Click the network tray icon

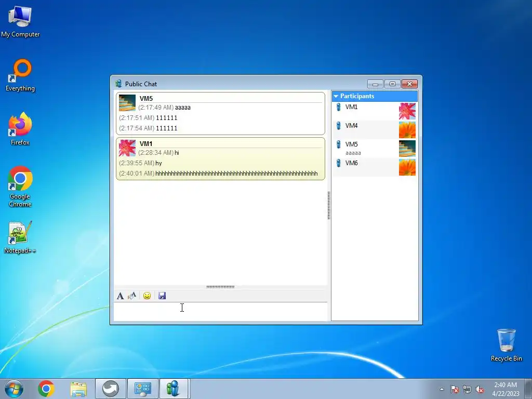(467, 389)
